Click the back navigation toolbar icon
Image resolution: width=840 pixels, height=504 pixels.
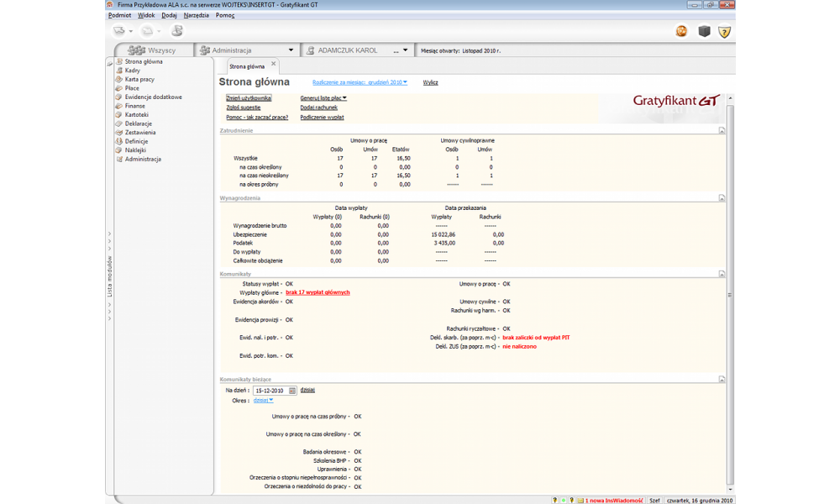pyautogui.click(x=119, y=31)
